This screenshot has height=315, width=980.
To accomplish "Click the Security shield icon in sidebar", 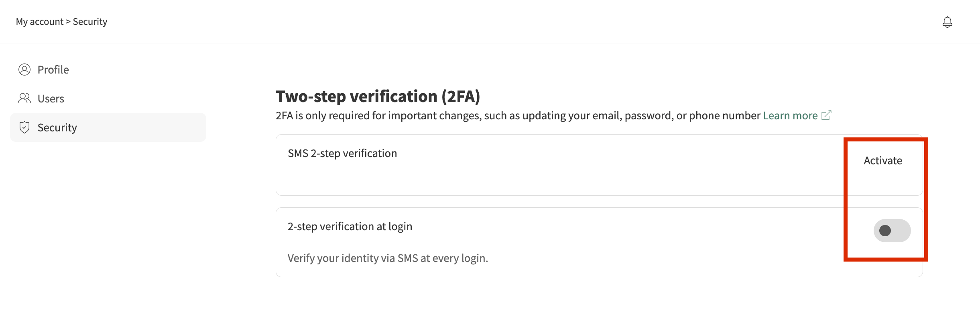I will (24, 127).
